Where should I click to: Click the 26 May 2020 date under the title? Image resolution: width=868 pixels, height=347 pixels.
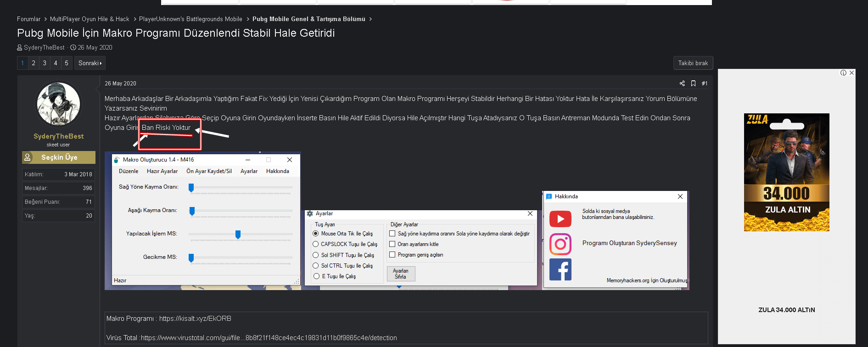pyautogui.click(x=95, y=47)
